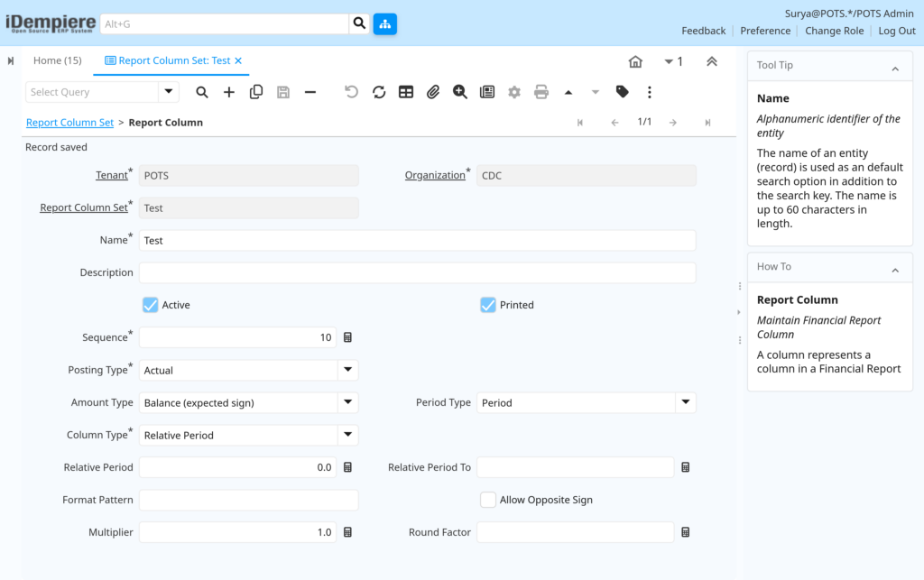Screen dimensions: 924x580
Task: Open more options three-dot menu
Action: point(650,92)
